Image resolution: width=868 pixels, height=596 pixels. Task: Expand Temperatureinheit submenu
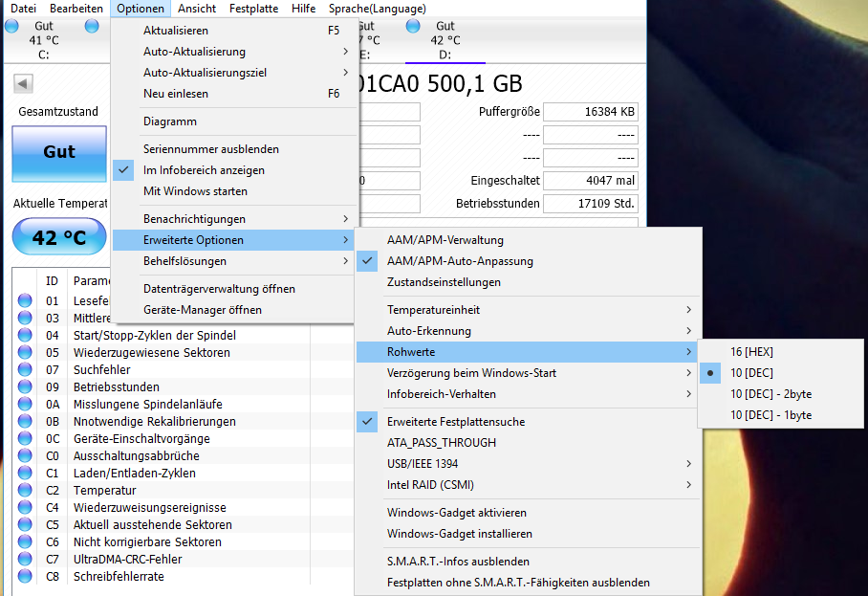tap(528, 310)
